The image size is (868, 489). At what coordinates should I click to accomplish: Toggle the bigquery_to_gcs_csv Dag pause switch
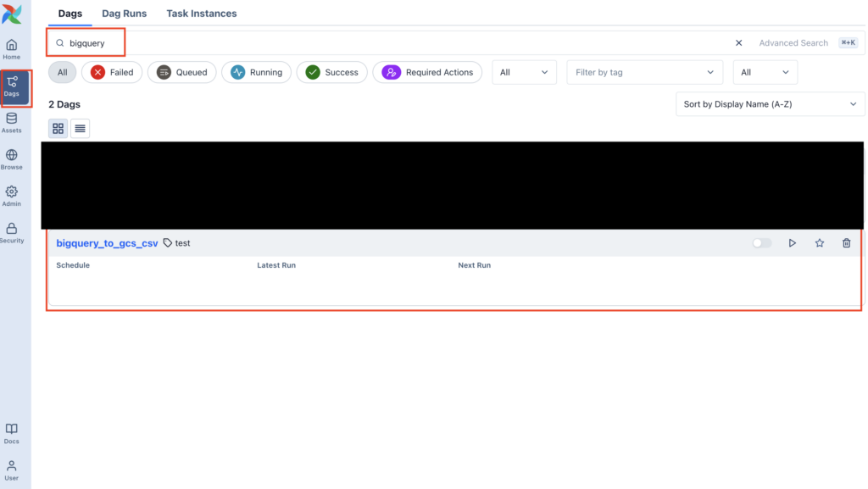[762, 243]
